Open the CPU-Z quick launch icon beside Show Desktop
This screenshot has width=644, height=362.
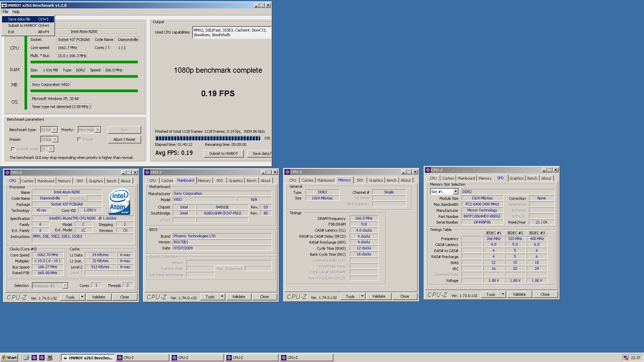(42, 358)
